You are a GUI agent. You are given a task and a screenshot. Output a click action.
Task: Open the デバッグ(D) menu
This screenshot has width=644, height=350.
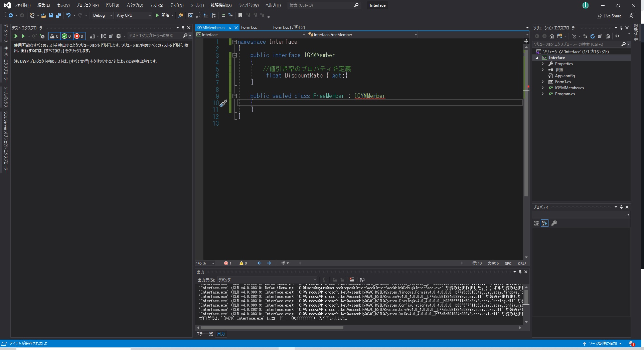pos(134,5)
